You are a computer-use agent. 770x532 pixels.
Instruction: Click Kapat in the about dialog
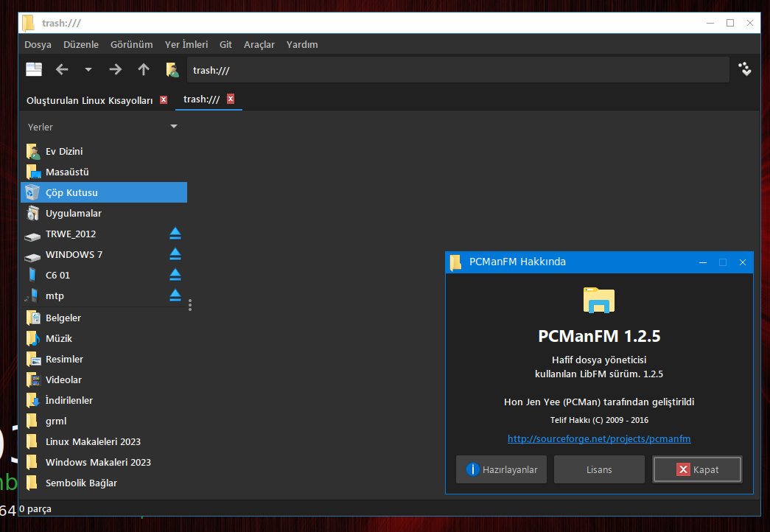coord(697,469)
